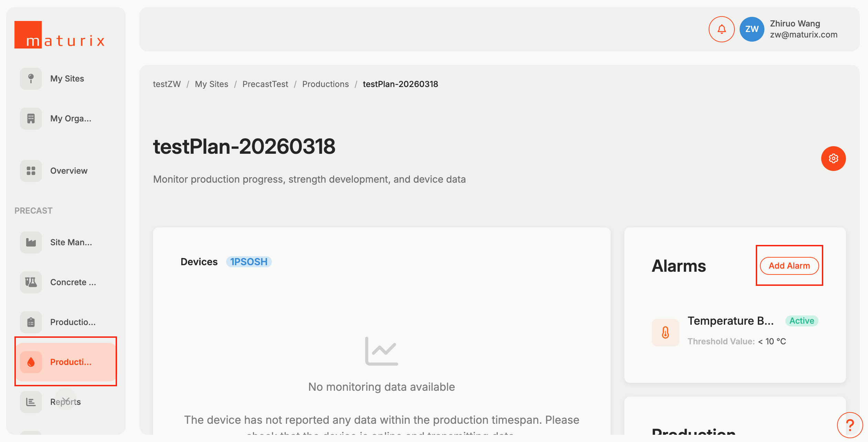Viewport: 868px width, 442px height.
Task: Click the maturix logo
Action: pos(60,35)
